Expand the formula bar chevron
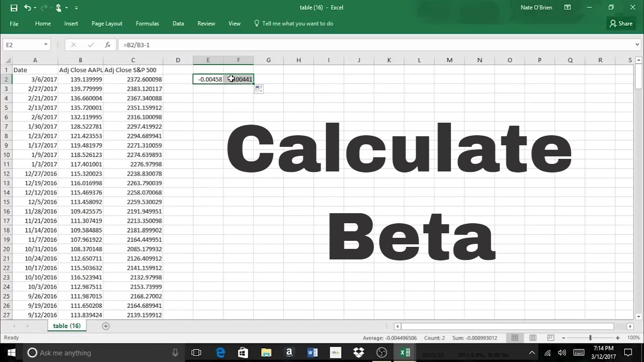Image resolution: width=644 pixels, height=362 pixels. click(637, 45)
